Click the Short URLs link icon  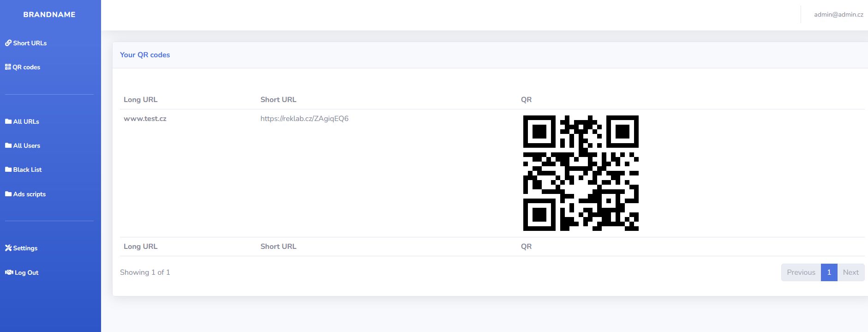point(8,43)
